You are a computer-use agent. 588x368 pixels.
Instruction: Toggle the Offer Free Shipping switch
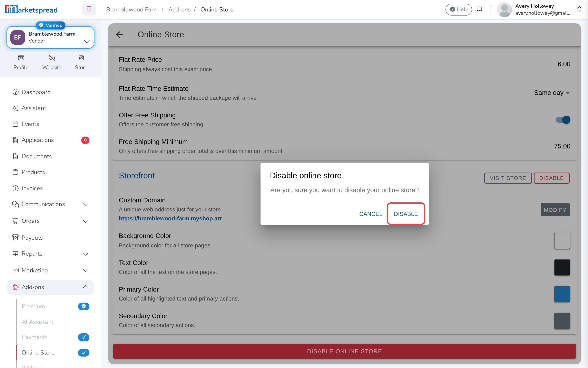click(x=563, y=120)
